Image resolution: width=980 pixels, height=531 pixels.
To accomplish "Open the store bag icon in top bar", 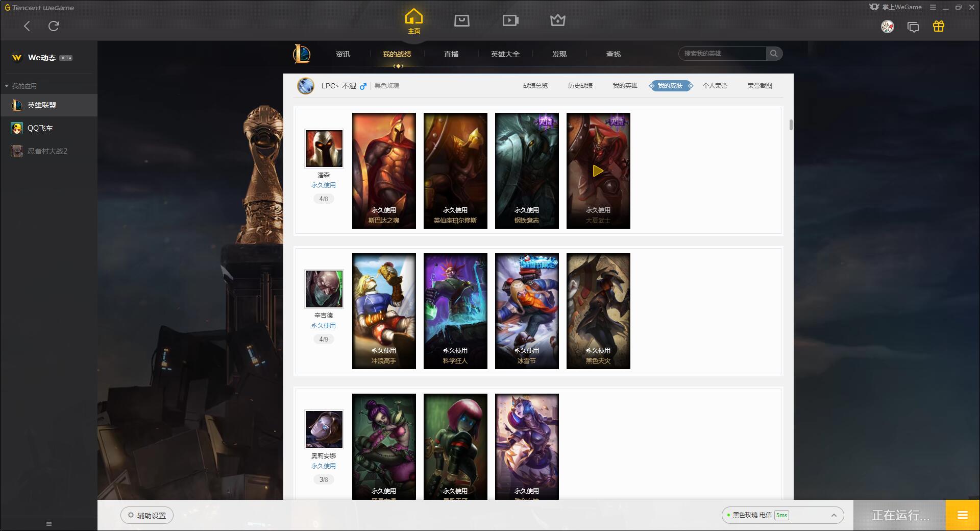I will 462,20.
